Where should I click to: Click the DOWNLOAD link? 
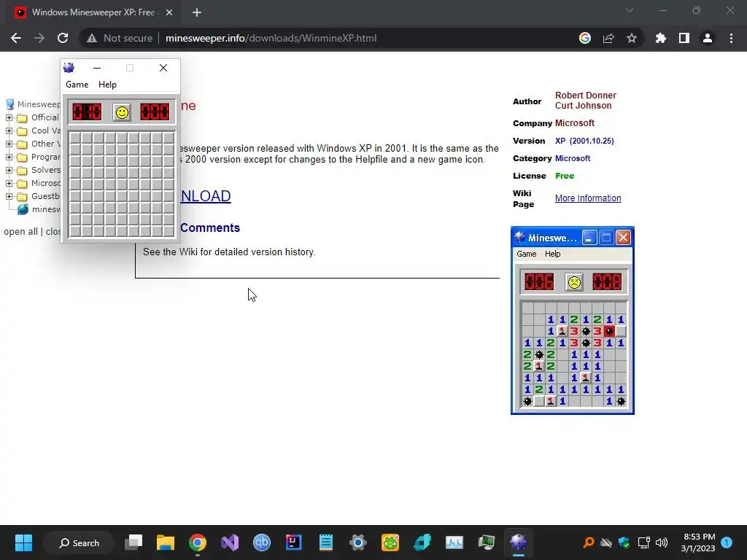click(x=205, y=196)
